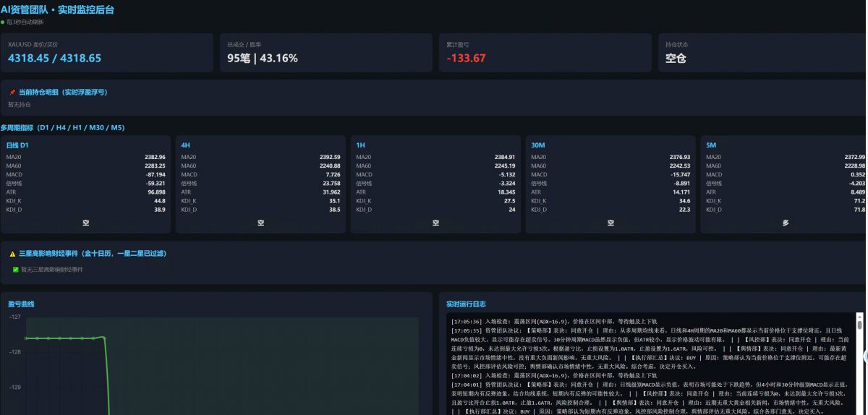Click the 实时运行日志 panel heading

(x=466, y=304)
